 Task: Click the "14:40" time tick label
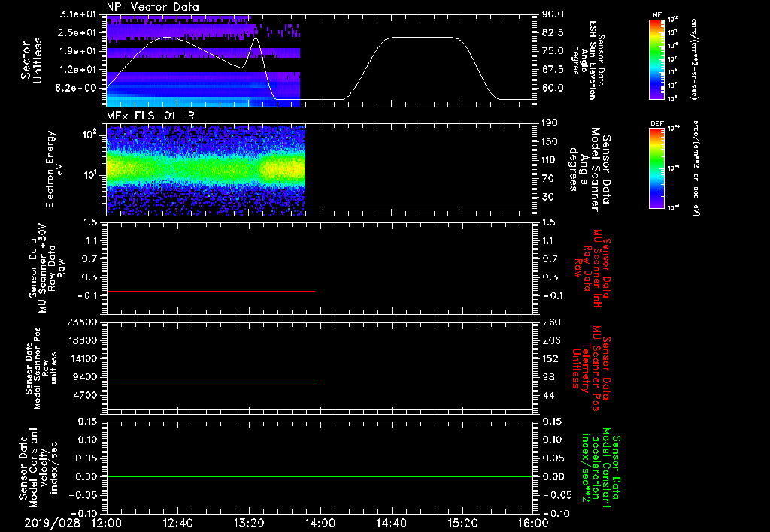[x=391, y=523]
